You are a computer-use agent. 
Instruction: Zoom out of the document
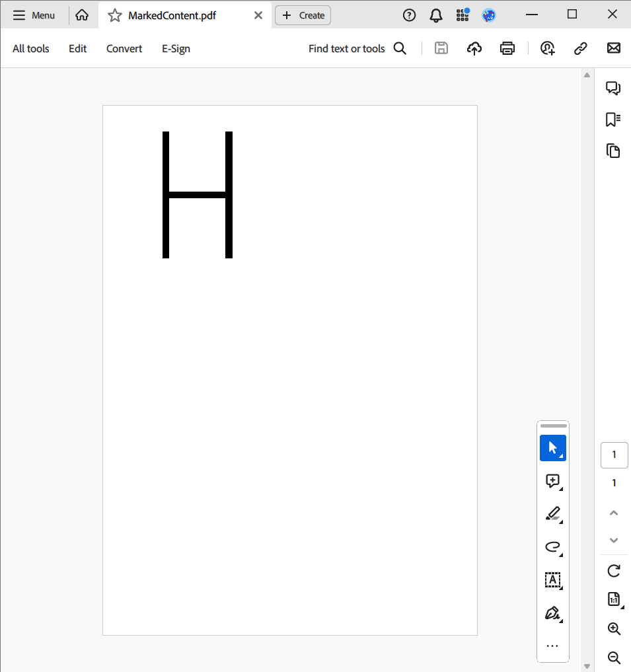click(x=613, y=658)
